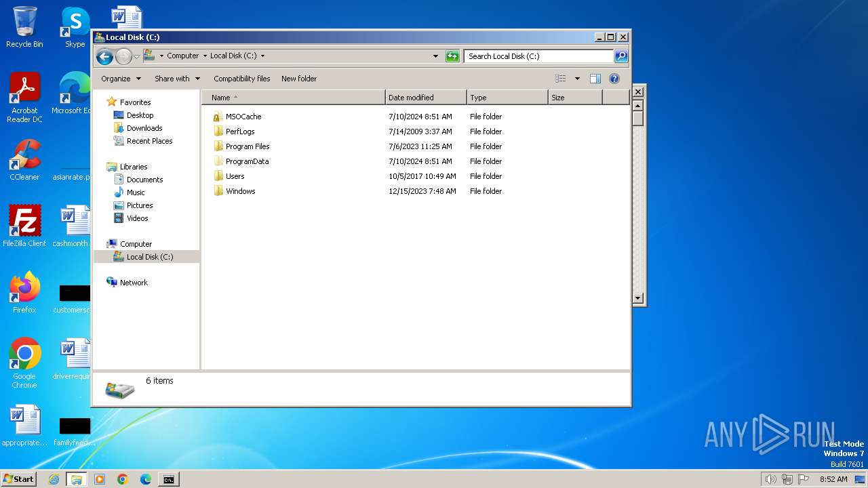Click the 8:52 AM system clock

(833, 479)
